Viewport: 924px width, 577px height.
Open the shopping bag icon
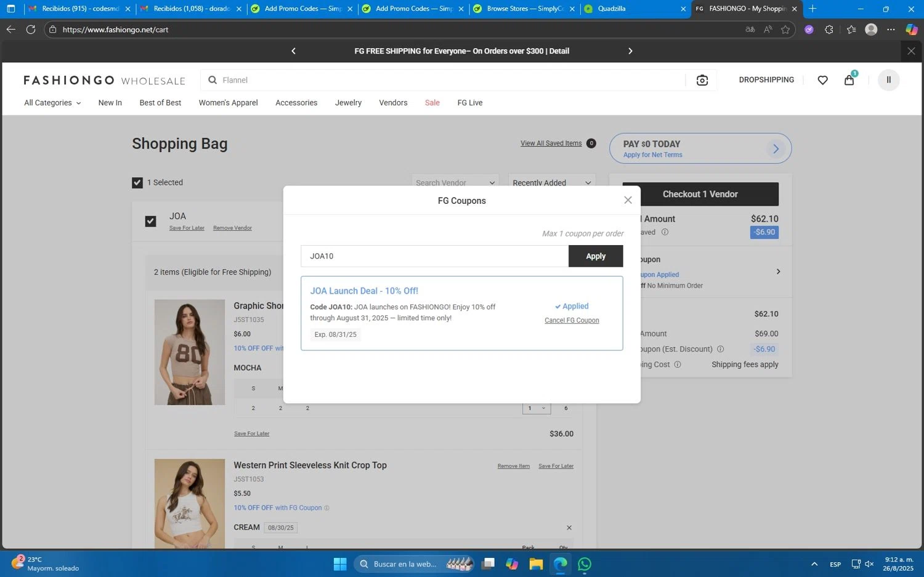click(x=849, y=79)
